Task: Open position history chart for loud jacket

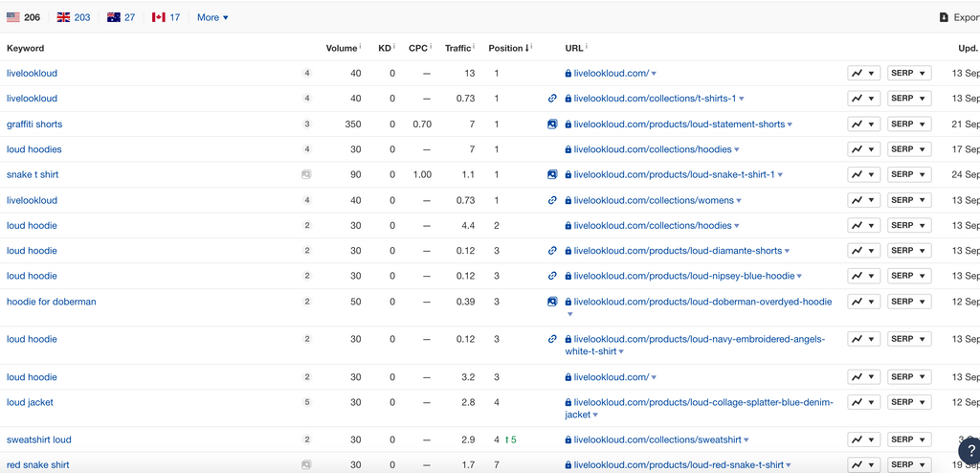Action: (x=864, y=402)
